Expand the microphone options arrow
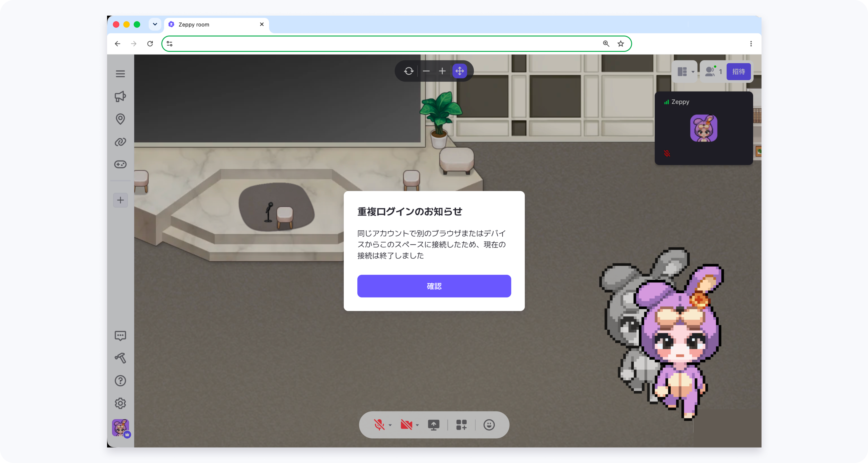Image resolution: width=868 pixels, height=463 pixels. pyautogui.click(x=390, y=425)
